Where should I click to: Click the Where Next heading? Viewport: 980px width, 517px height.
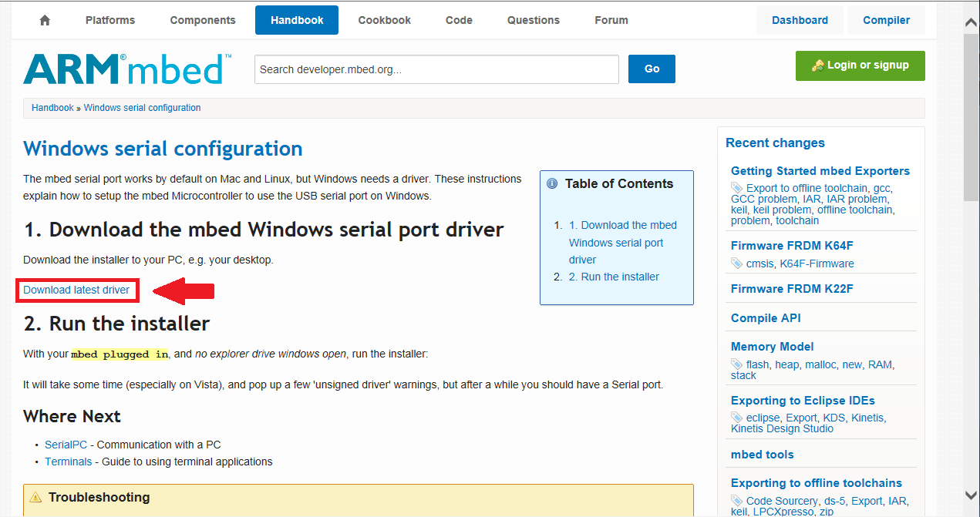click(x=72, y=416)
